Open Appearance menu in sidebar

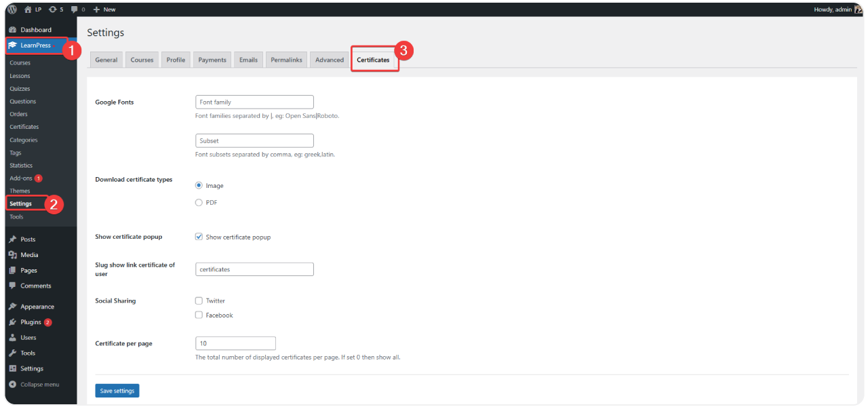click(37, 307)
